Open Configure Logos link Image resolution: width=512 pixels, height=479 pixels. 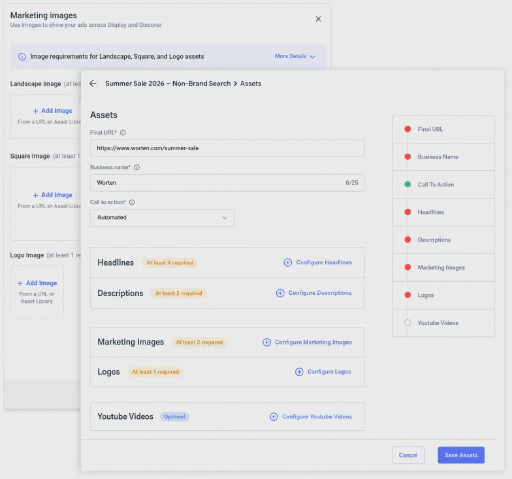(x=329, y=372)
